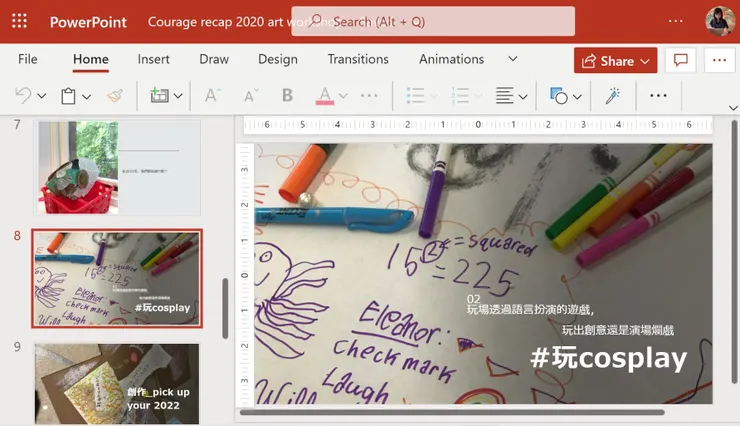Select the Home tab
Viewport: 740px width, 426px height.
[x=91, y=59]
